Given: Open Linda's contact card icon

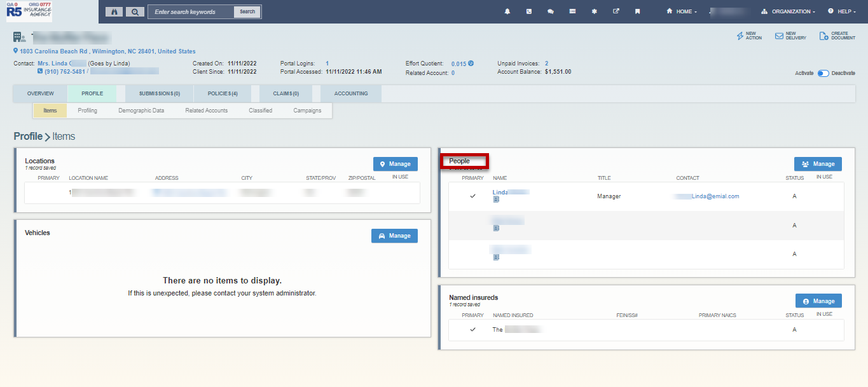Looking at the screenshot, I should click(x=496, y=200).
